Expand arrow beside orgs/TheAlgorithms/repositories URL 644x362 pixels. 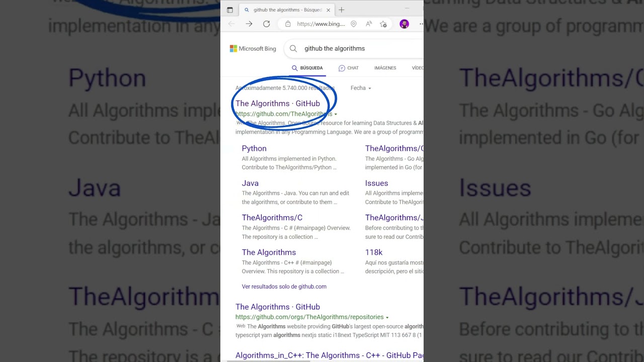click(x=387, y=317)
